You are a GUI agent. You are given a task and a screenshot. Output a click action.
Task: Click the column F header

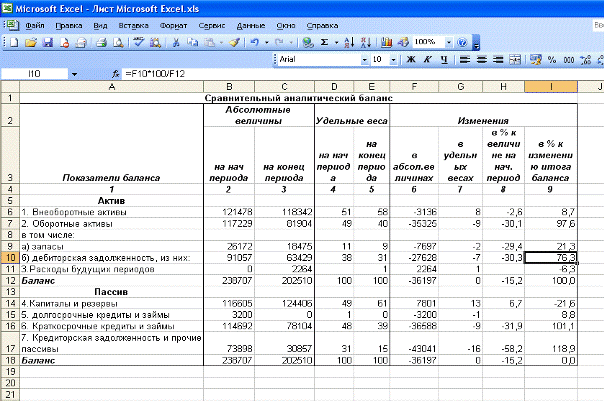point(414,87)
